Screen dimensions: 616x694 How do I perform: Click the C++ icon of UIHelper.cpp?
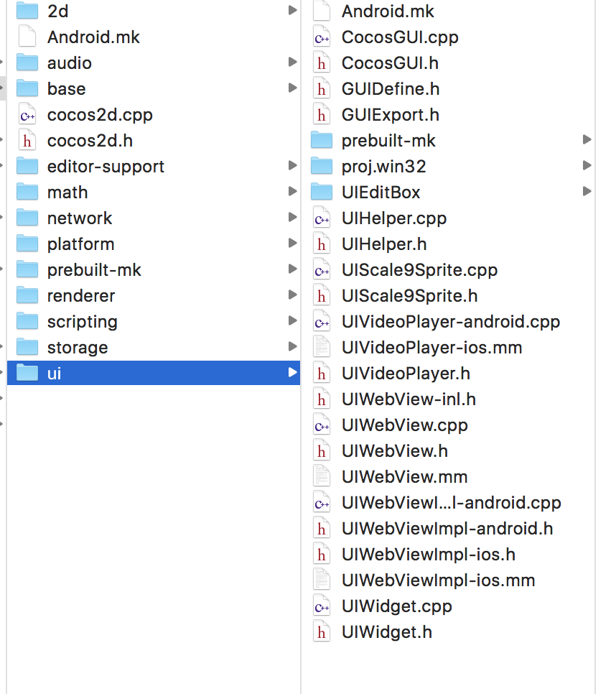[322, 218]
